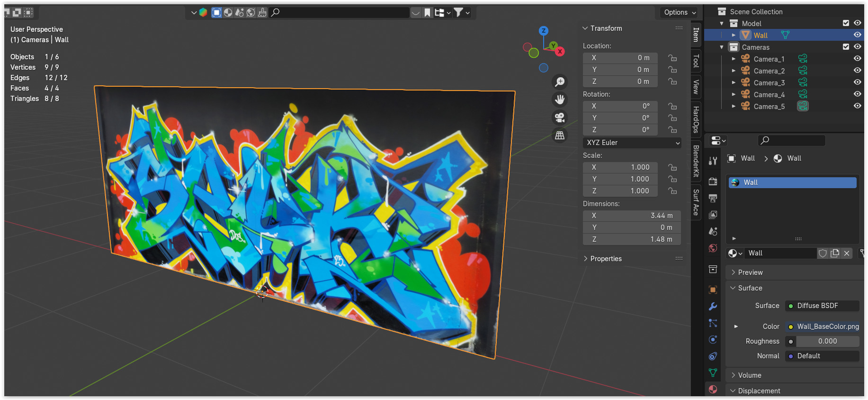
Task: Toggle visibility eye for Camera_5
Action: 857,106
